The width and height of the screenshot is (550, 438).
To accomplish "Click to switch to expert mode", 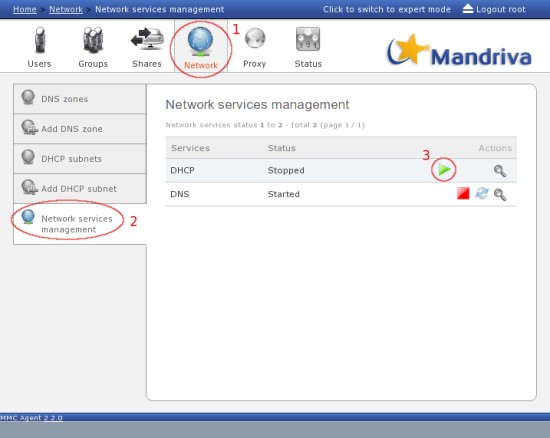I will click(387, 9).
